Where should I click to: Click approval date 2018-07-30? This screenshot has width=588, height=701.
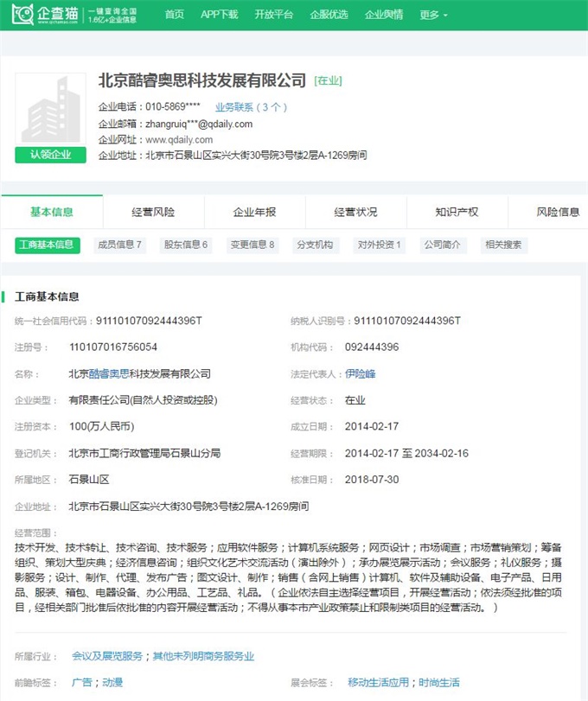click(x=372, y=480)
